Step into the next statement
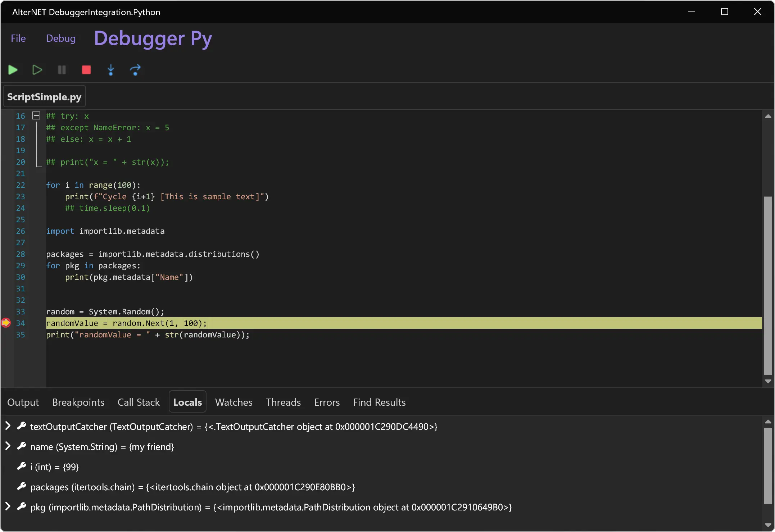 tap(111, 70)
